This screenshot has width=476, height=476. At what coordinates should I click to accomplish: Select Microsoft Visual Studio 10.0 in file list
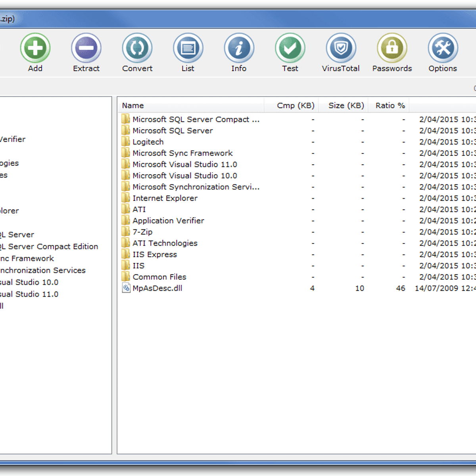point(185,176)
